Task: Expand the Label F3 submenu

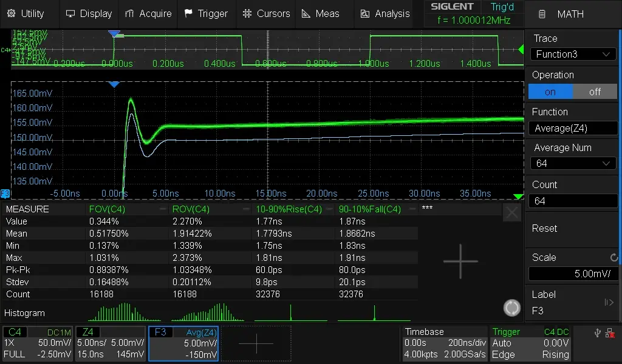Action: [x=609, y=302]
